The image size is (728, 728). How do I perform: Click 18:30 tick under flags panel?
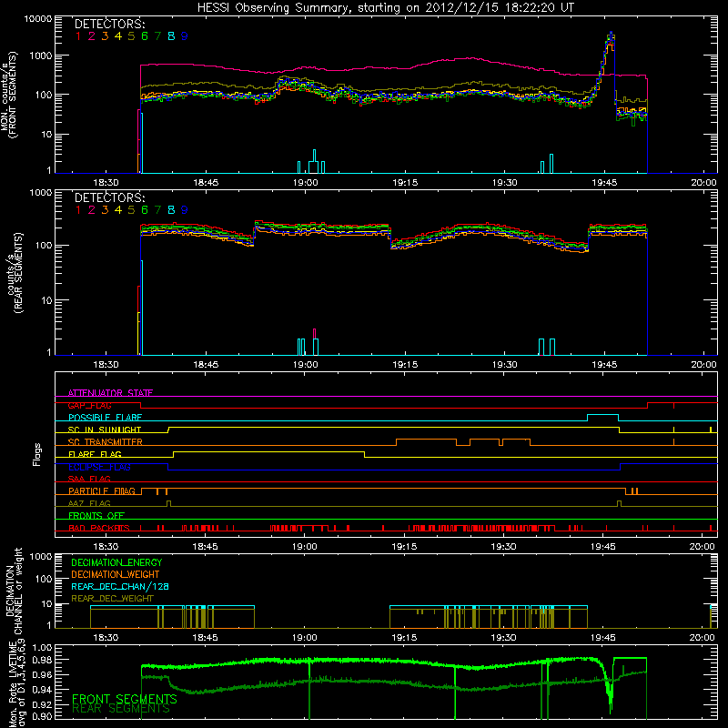click(x=106, y=547)
